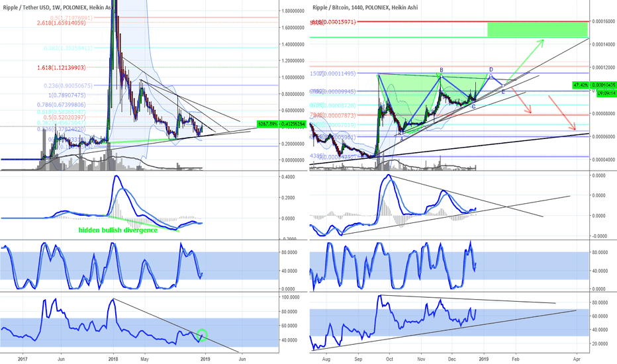Select the May time axis label
This screenshot has height=364, width=617.
point(144,359)
